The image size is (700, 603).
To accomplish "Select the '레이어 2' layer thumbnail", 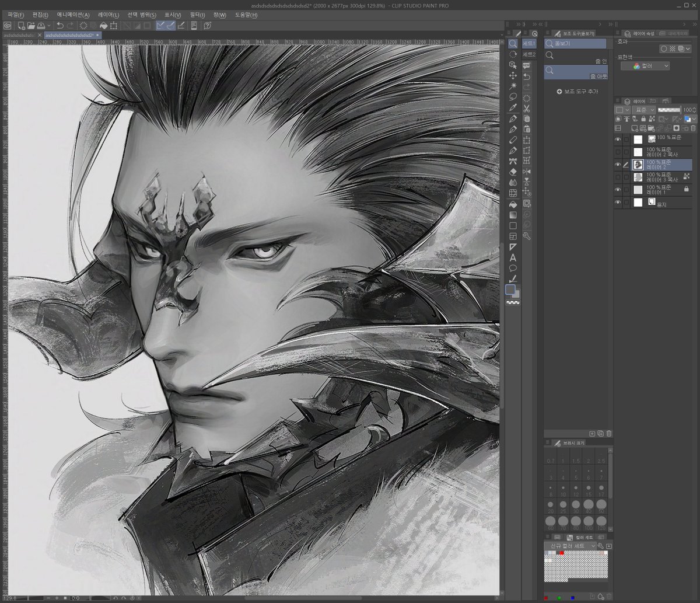I will click(x=638, y=165).
